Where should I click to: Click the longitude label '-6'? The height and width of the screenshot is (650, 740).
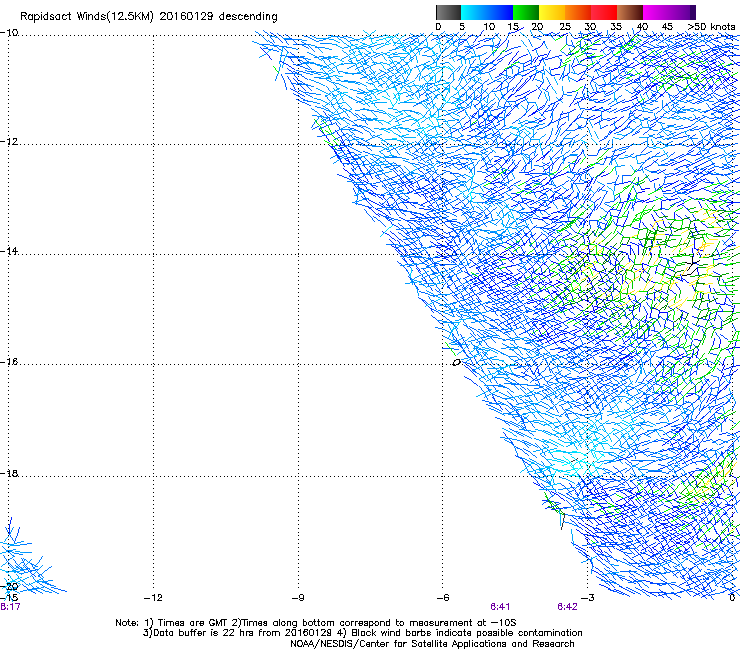tap(443, 598)
